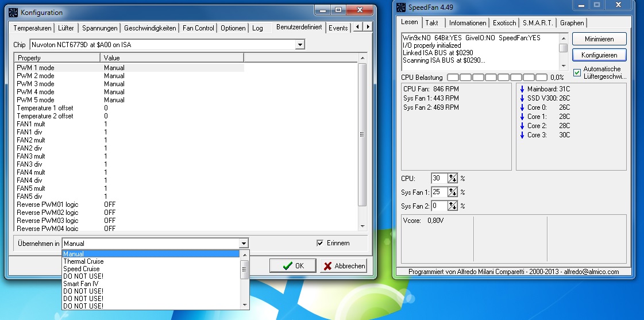Click the CPU speed percentage stepper

[452, 178]
